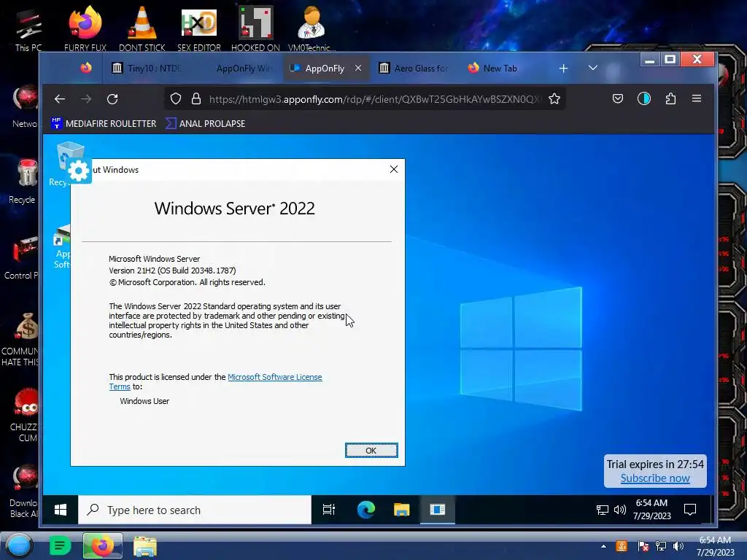Image resolution: width=747 pixels, height=560 pixels.
Task: Open File Explorer in remote taskbar
Action: [x=402, y=510]
